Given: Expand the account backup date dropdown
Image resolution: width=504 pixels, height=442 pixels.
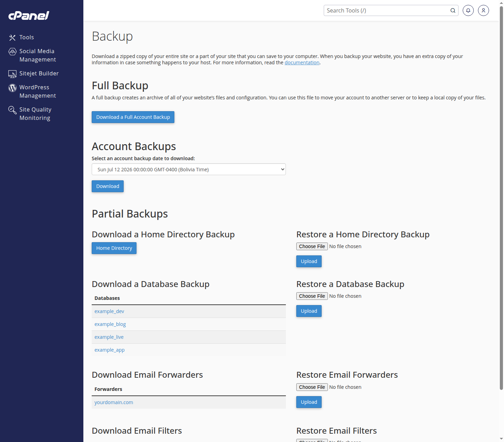Looking at the screenshot, I should (x=189, y=169).
